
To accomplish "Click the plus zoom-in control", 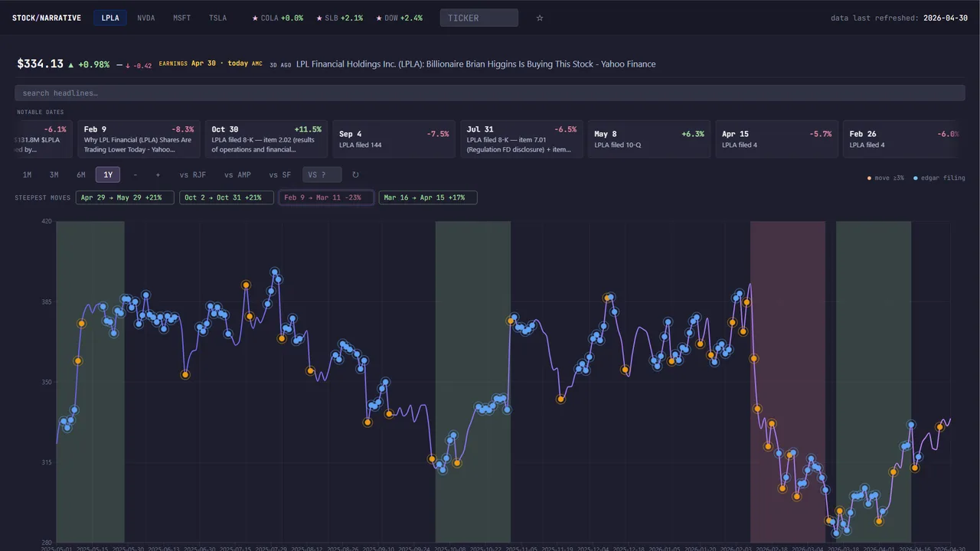I will click(x=158, y=175).
